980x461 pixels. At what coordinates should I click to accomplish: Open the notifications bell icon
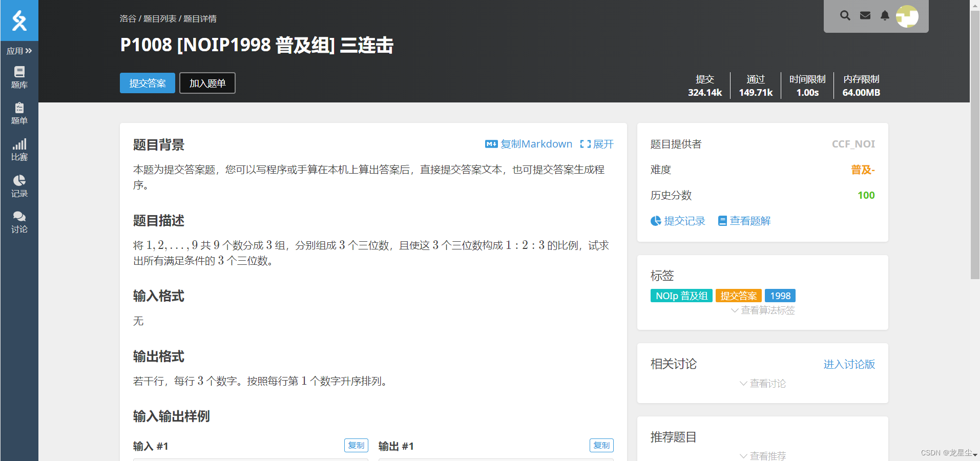point(885,15)
